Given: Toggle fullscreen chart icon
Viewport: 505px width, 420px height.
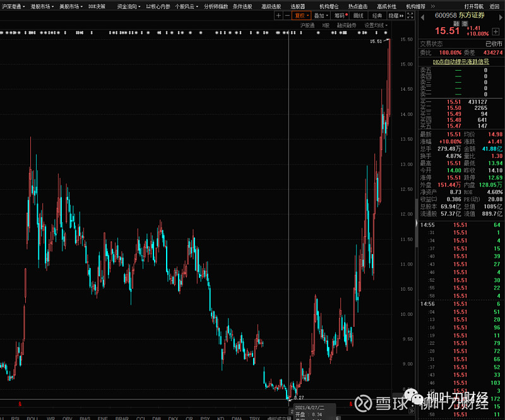Looking at the screenshot, I should point(410,15).
